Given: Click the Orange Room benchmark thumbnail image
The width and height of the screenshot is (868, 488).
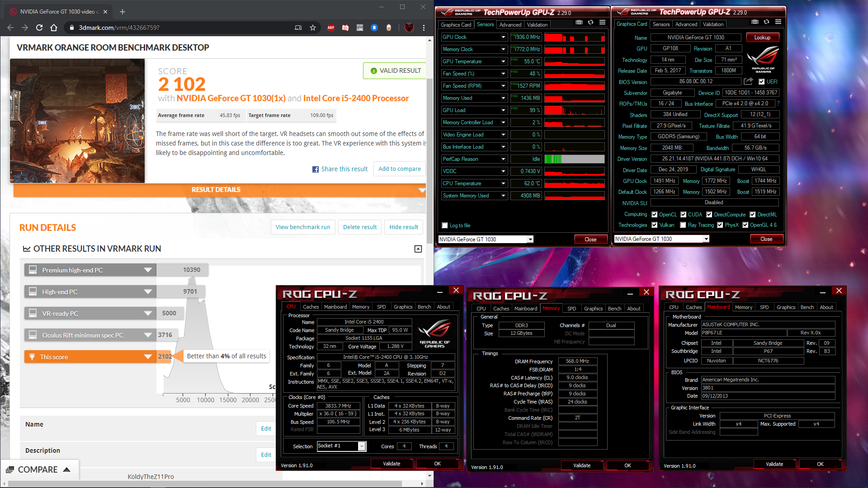Looking at the screenshot, I should coord(77,121).
